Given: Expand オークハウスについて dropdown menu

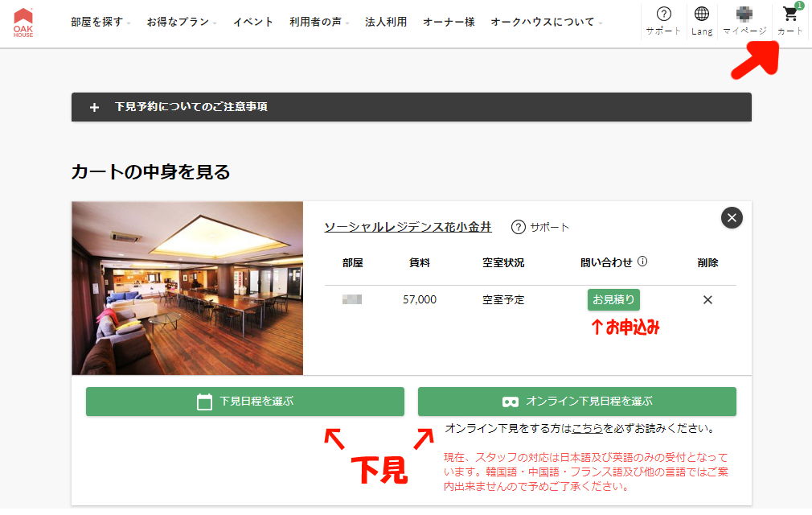Looking at the screenshot, I should [547, 23].
